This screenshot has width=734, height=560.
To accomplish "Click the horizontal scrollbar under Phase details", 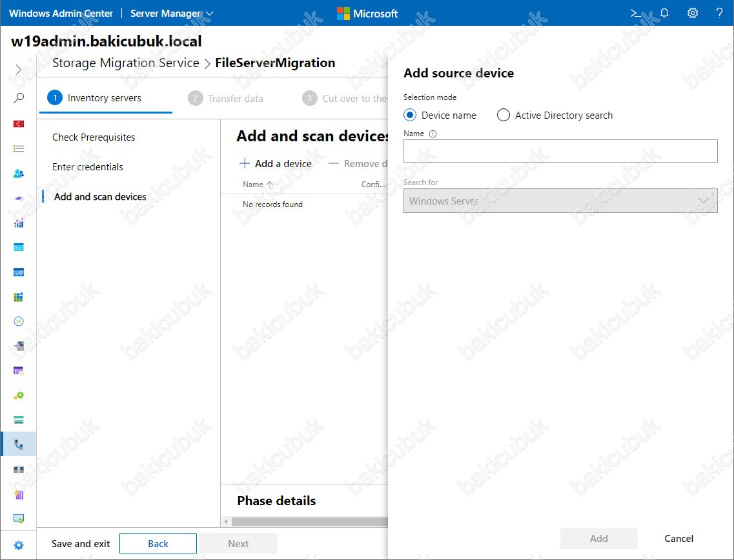I will coord(309,522).
